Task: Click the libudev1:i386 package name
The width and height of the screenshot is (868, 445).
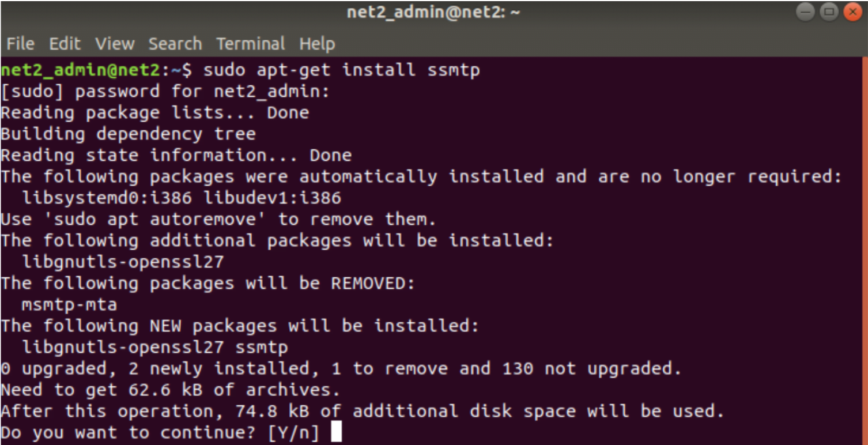Action: click(x=272, y=198)
